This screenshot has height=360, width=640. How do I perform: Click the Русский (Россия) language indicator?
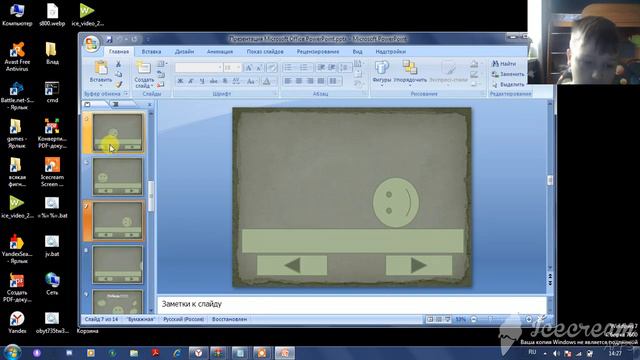[184, 319]
